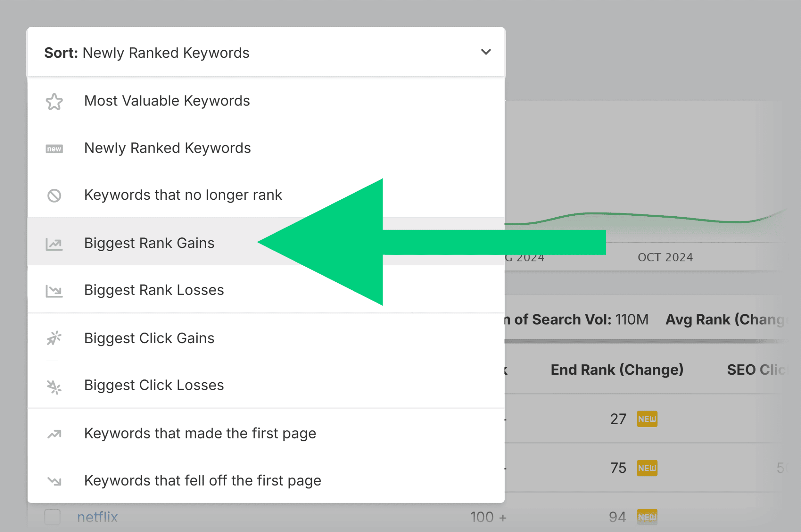Click the NEW badge beside rank 27

point(647,419)
